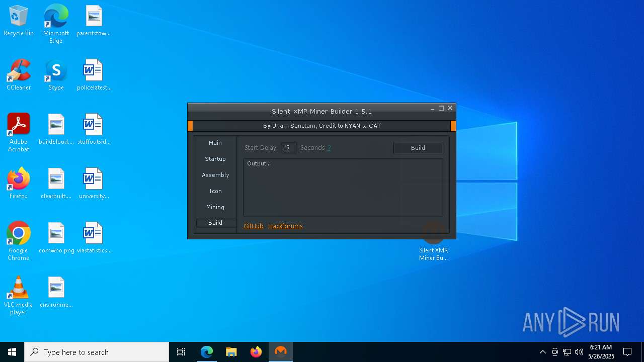The image size is (644, 362).
Task: Go to the Mining tab
Action: (215, 207)
